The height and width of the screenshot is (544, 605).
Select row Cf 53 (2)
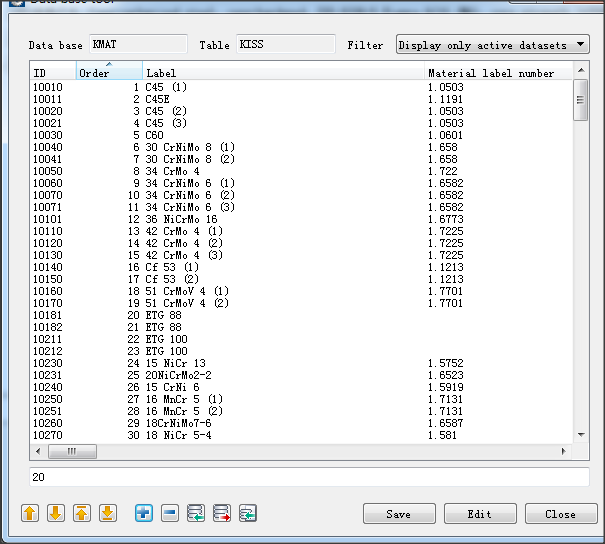[301, 279]
